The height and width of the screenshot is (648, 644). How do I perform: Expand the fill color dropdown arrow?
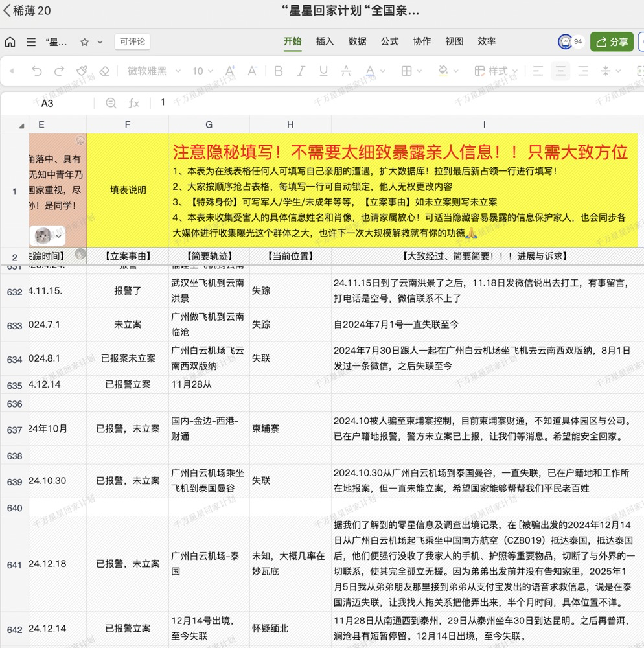pyautogui.click(x=455, y=71)
